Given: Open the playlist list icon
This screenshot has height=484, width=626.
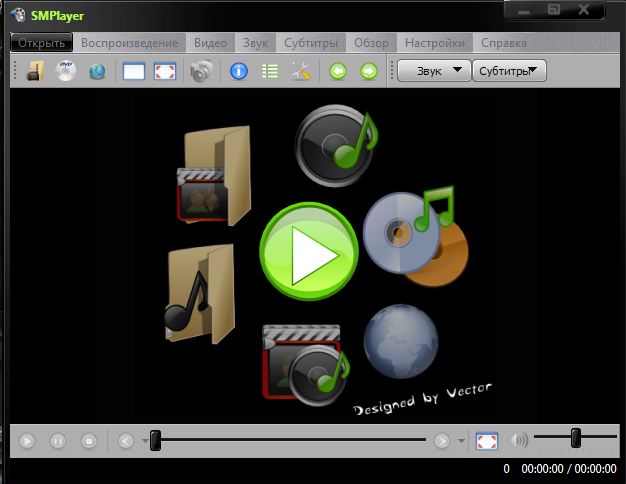Looking at the screenshot, I should coord(270,71).
